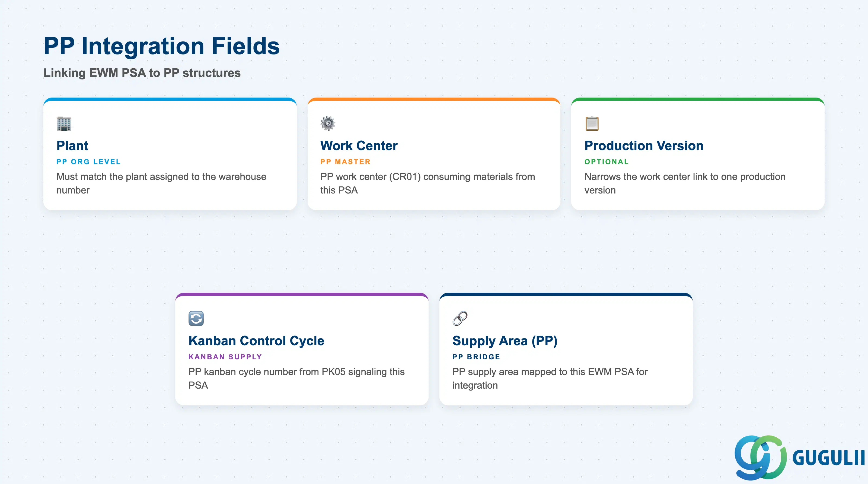
Task: Click the 'PP supply area mapped' description
Action: (550, 378)
